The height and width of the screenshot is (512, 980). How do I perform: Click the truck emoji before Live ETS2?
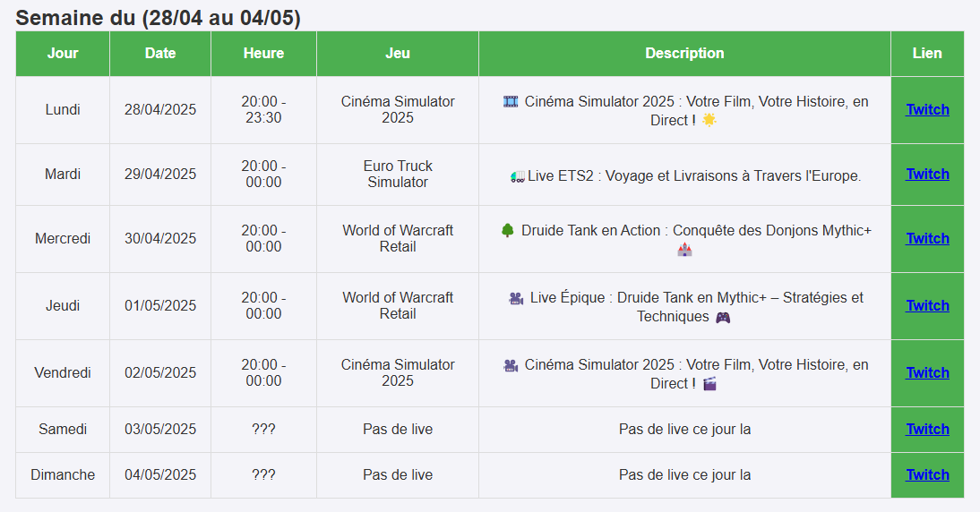pyautogui.click(x=517, y=177)
